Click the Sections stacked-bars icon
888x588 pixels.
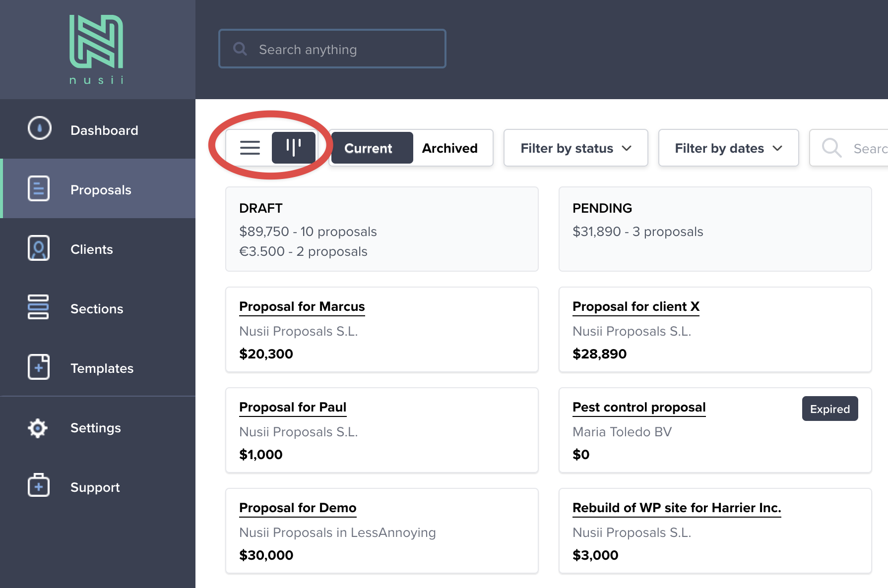[38, 307]
